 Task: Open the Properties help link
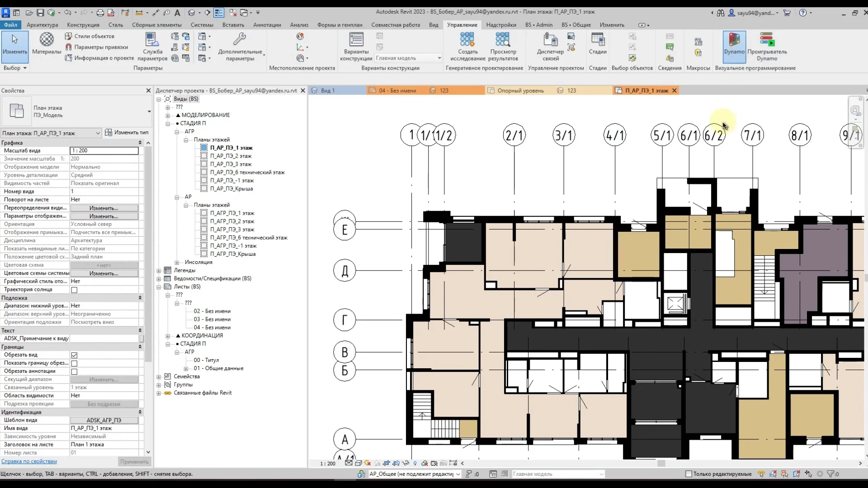tap(29, 461)
